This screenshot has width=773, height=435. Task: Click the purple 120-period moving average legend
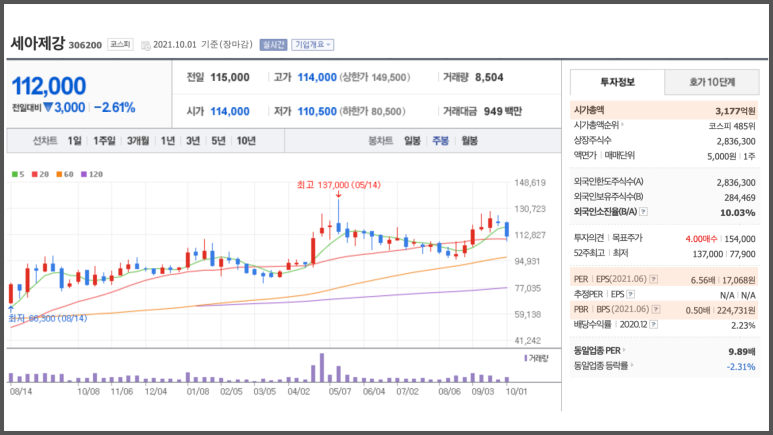(92, 174)
